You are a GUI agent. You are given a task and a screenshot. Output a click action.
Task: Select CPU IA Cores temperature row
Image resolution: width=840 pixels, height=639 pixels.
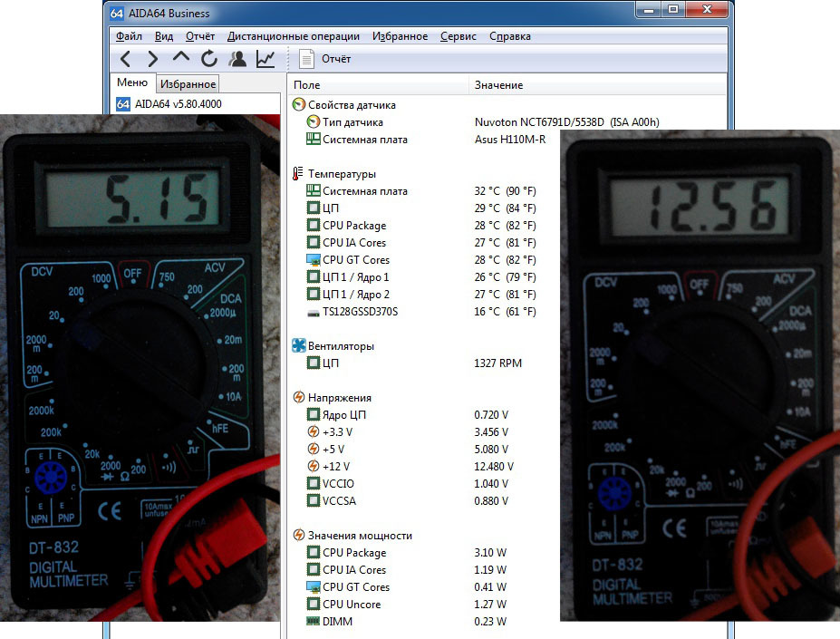tap(421, 242)
